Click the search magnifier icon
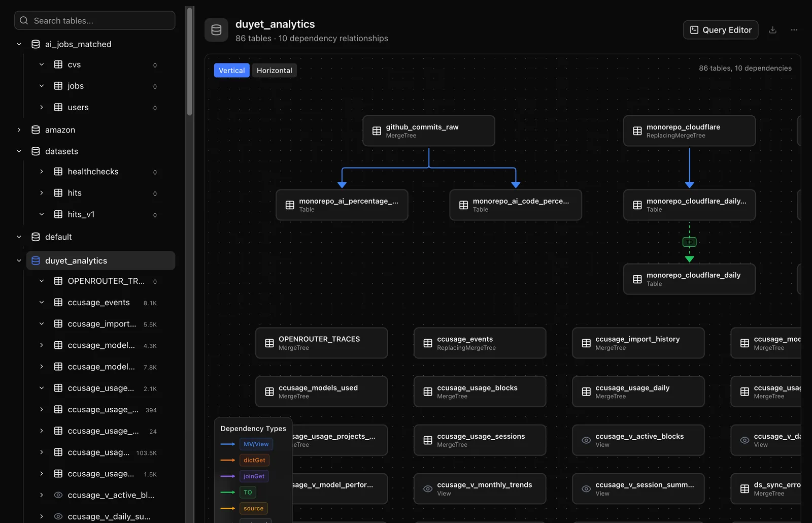This screenshot has height=523, width=812. pos(24,20)
